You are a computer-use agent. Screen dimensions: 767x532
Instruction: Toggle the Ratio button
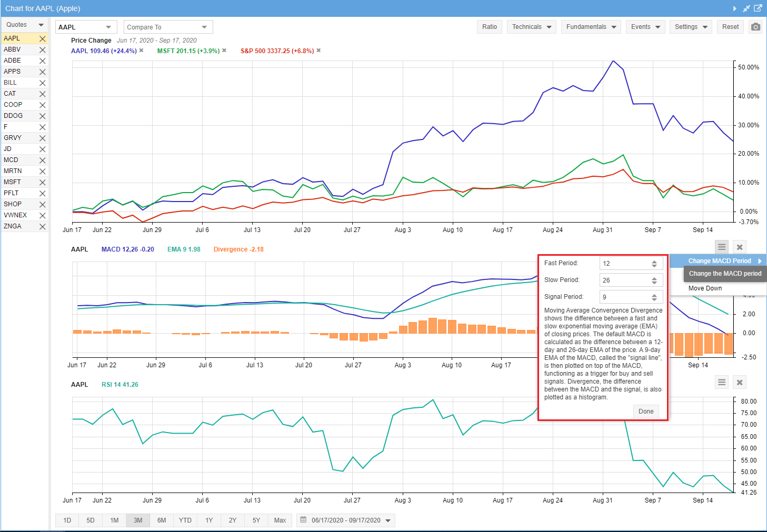[x=489, y=27]
